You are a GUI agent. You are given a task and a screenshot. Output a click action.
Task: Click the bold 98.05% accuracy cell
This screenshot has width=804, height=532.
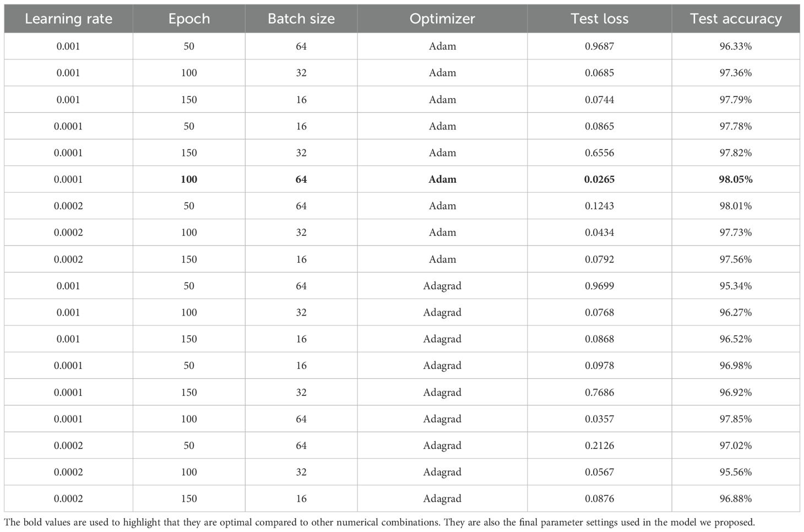735,180
